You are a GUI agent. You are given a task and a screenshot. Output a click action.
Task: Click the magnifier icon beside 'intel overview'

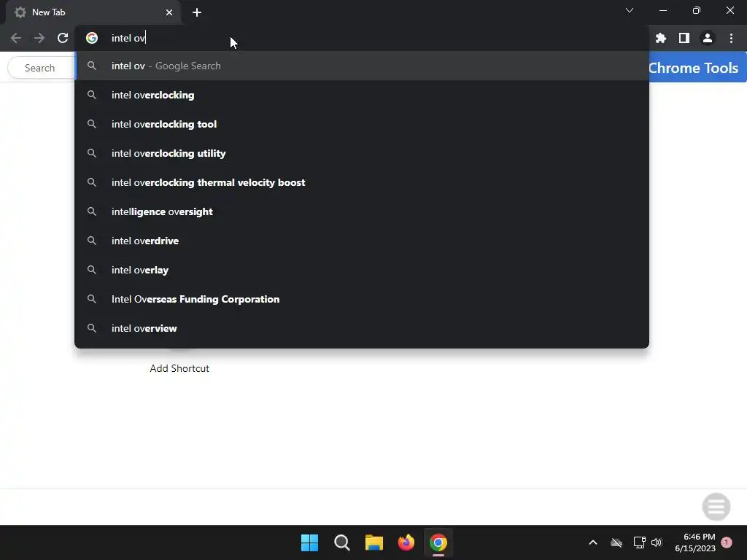tap(92, 328)
